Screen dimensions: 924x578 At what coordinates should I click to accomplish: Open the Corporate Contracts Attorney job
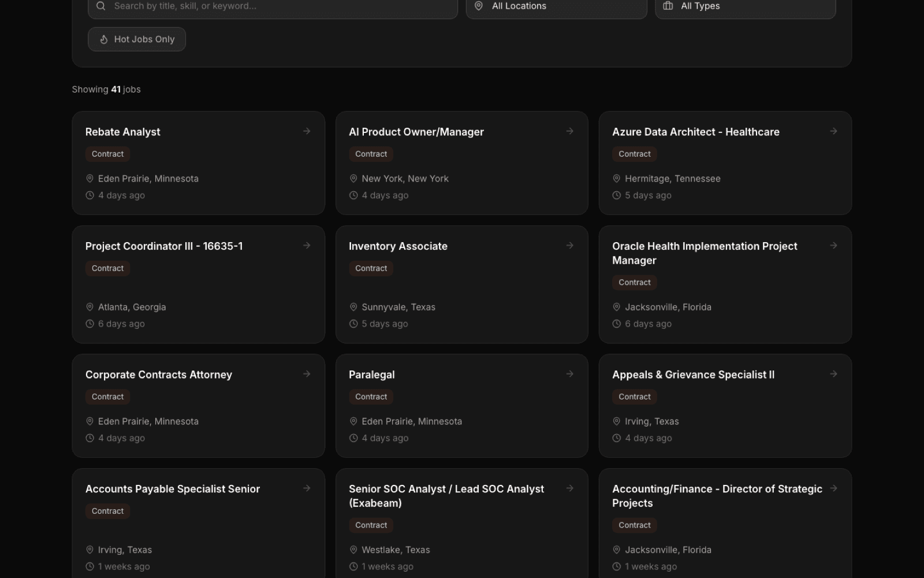[159, 375]
